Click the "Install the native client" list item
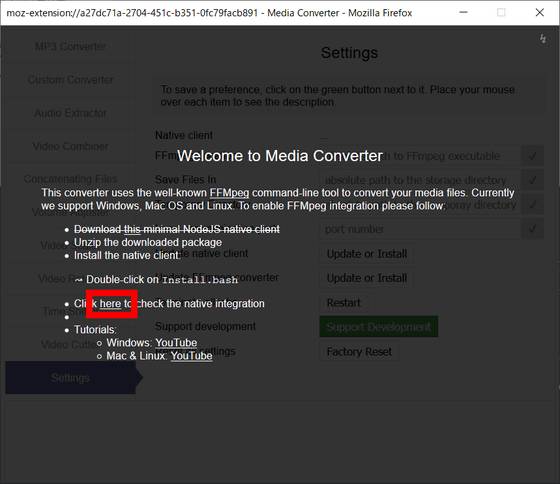 [x=126, y=255]
